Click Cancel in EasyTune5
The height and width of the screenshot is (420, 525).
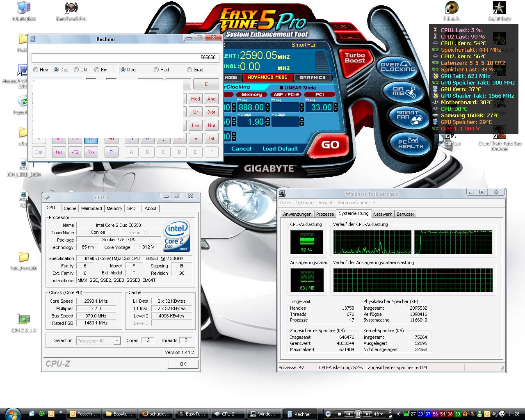(x=241, y=148)
